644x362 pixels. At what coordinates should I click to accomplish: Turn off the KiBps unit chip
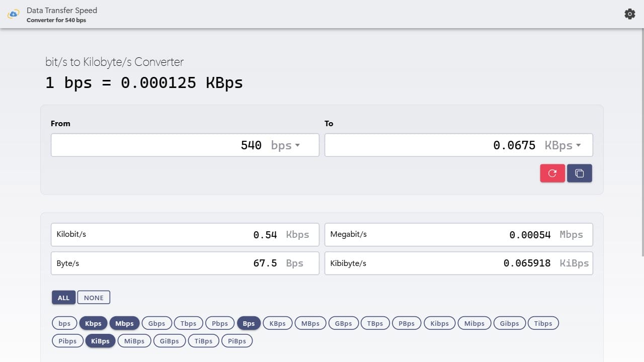click(x=100, y=341)
